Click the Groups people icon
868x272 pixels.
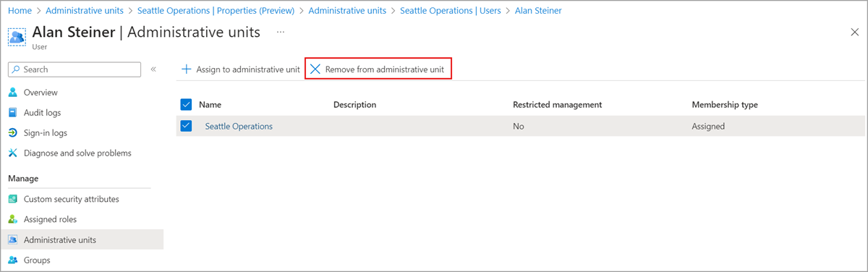(x=13, y=260)
